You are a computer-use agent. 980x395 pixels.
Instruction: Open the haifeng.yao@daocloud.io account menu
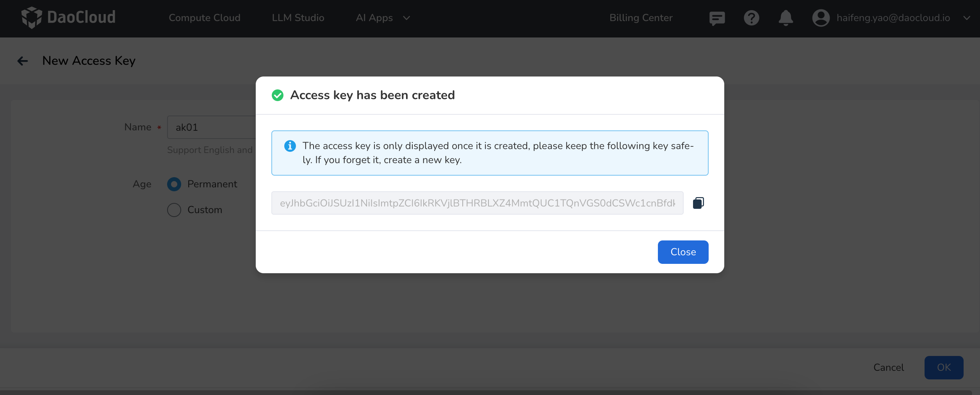point(893,18)
